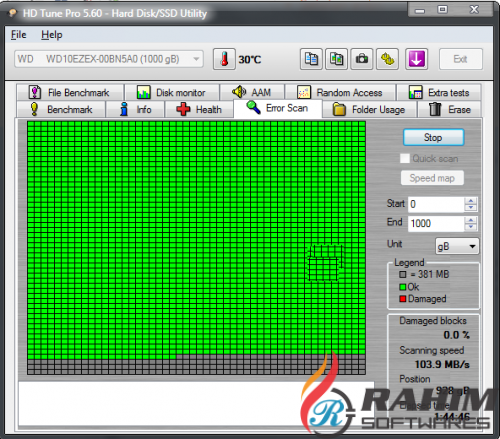The image size is (500, 439).
Task: Click the 0.0 % damaged blocks value
Action: click(x=456, y=335)
